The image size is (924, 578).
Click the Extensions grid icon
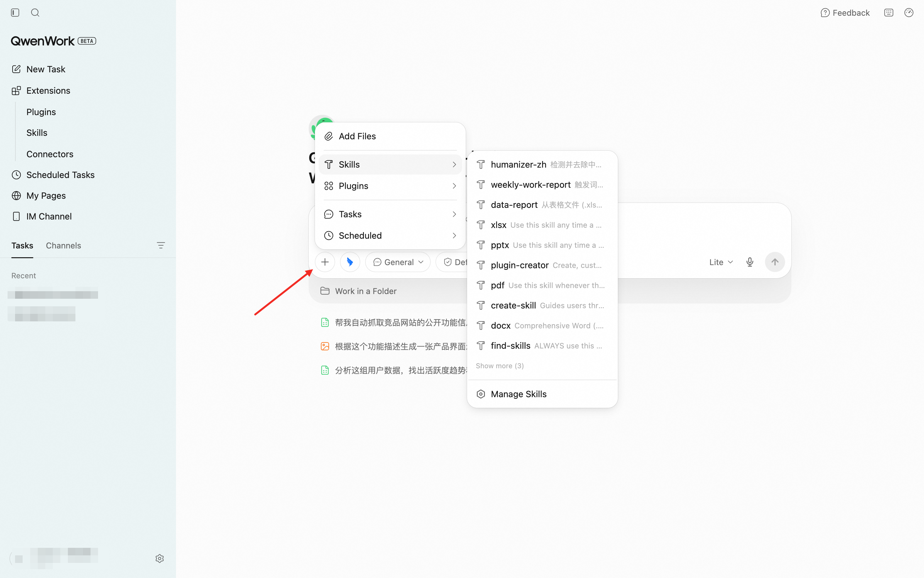point(16,91)
